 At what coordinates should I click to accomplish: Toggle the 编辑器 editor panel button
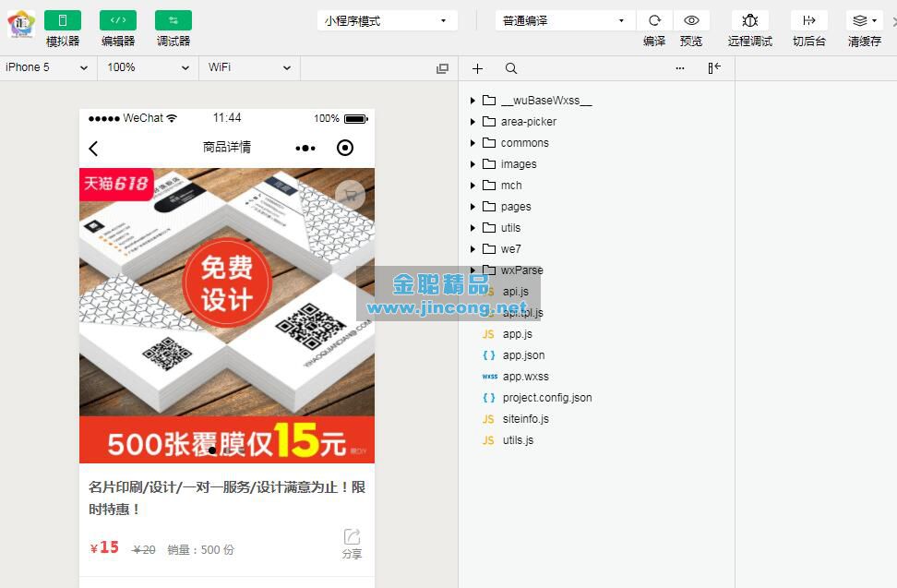[x=118, y=20]
